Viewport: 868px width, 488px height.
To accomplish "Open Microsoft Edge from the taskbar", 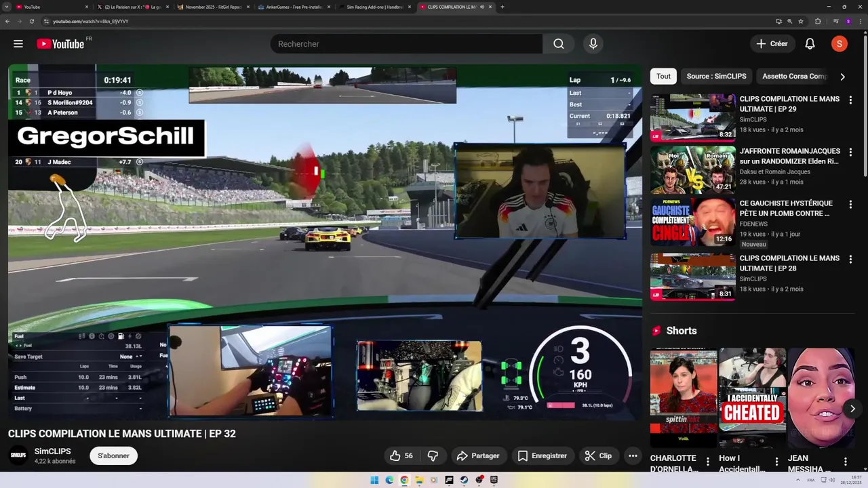I will [x=389, y=480].
